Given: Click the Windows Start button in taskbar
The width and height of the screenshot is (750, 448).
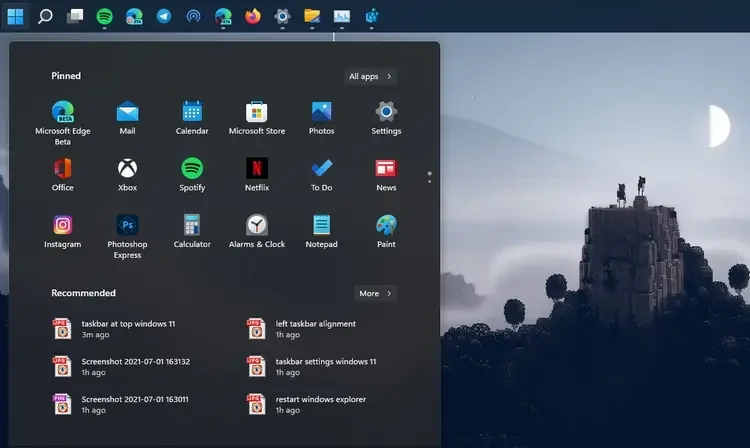Looking at the screenshot, I should coord(16,16).
